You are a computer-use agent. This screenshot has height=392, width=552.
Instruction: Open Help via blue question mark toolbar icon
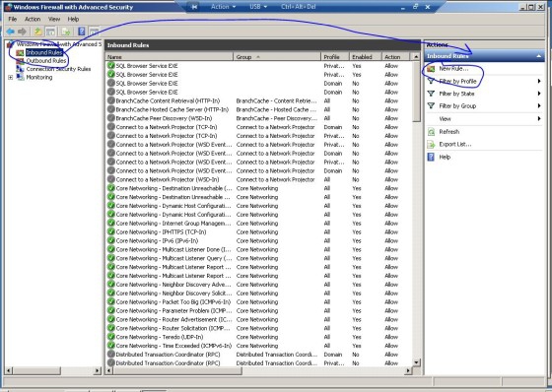click(x=81, y=32)
